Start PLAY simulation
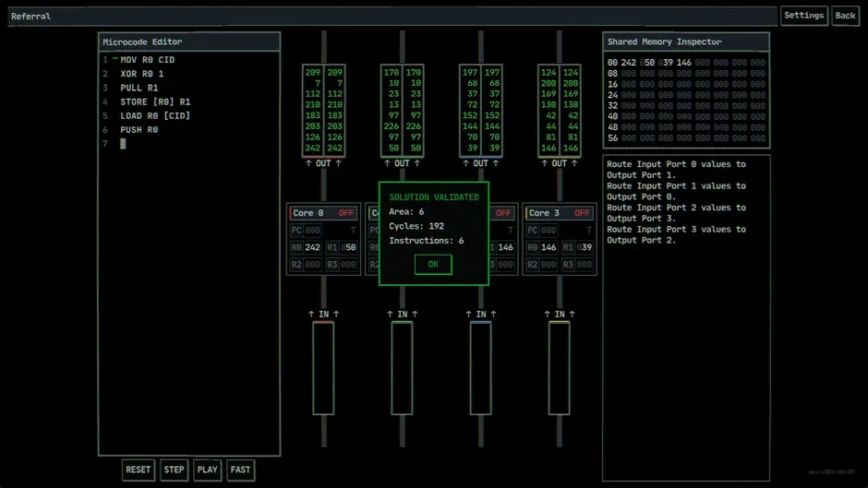Screen dimensions: 868x488 click(x=207, y=470)
